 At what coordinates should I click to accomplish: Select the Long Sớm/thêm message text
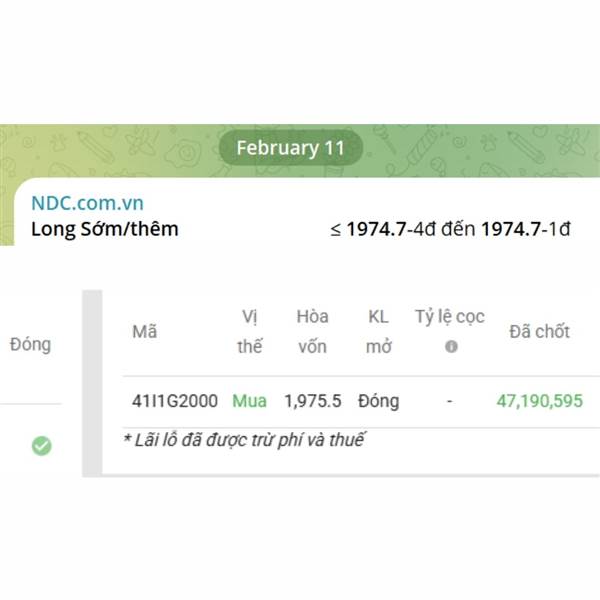tap(105, 228)
